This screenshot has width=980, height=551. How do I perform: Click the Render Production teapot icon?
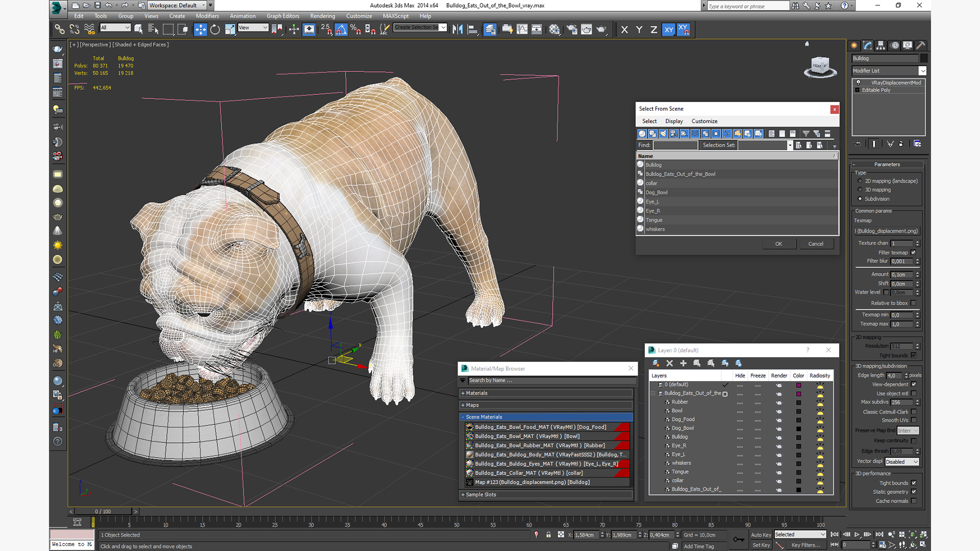point(601,29)
